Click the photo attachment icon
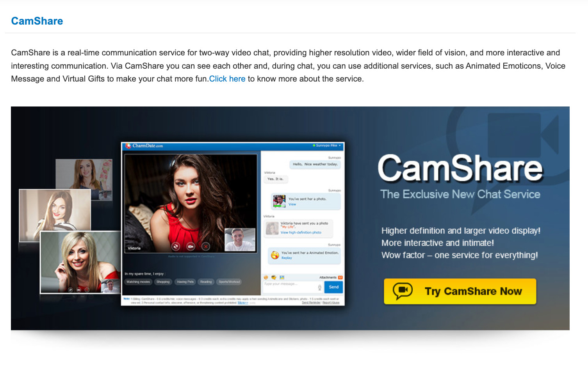This screenshot has width=588, height=369. click(x=282, y=277)
